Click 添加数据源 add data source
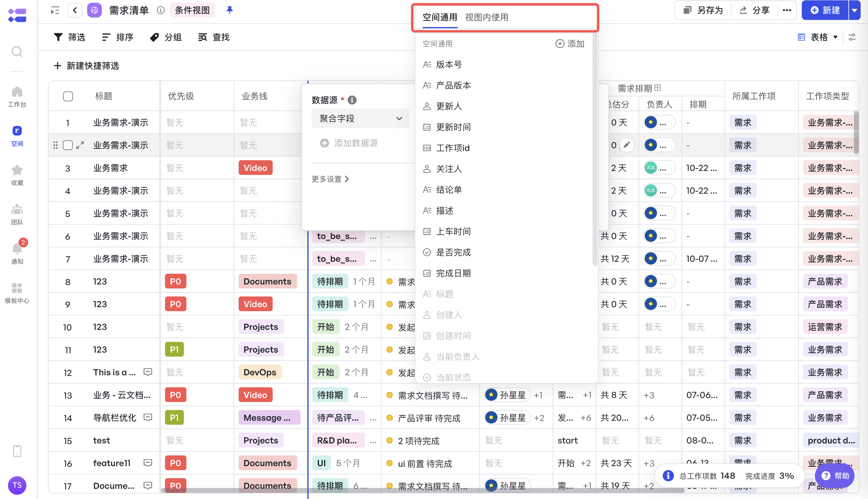Image resolution: width=868 pixels, height=499 pixels. click(x=349, y=143)
